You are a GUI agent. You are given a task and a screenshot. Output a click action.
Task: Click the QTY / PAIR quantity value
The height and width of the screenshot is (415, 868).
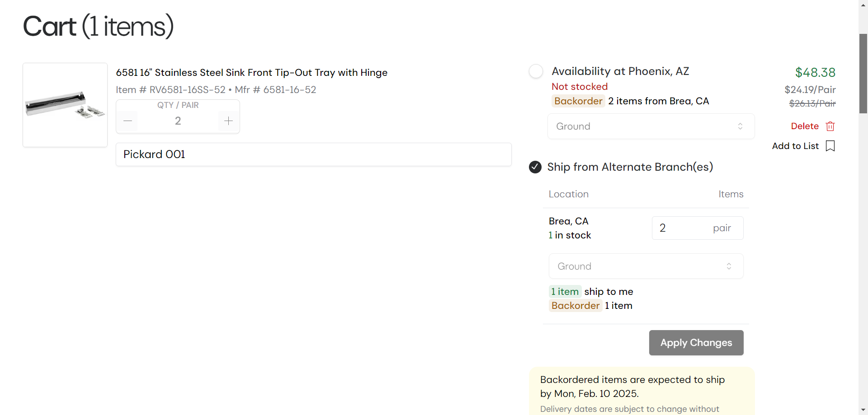pyautogui.click(x=178, y=121)
